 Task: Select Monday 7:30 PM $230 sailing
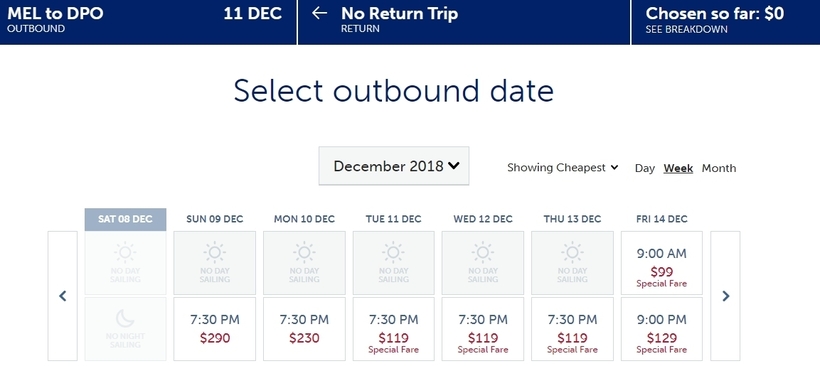(304, 329)
